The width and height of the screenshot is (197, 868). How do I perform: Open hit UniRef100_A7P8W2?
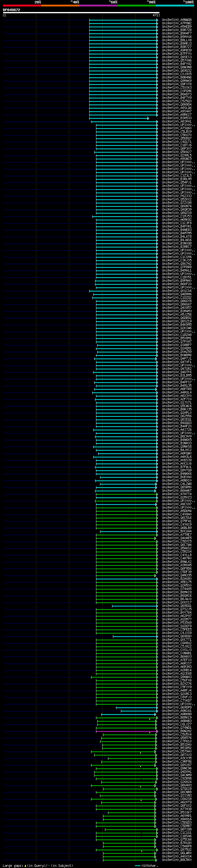click(x=177, y=23)
